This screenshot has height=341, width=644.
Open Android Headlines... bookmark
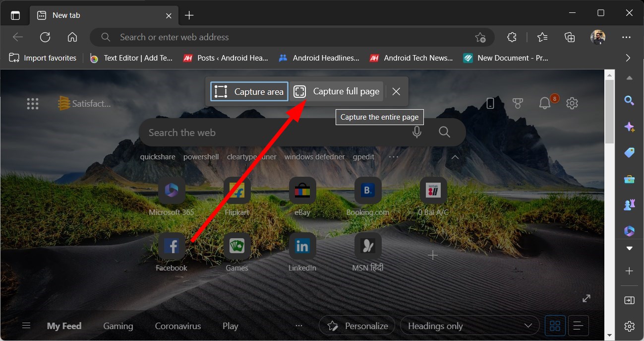coord(319,58)
